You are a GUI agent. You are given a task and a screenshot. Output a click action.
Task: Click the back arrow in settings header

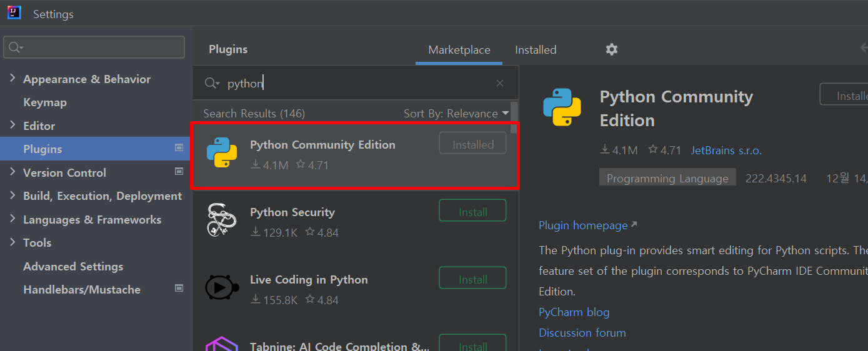864,48
